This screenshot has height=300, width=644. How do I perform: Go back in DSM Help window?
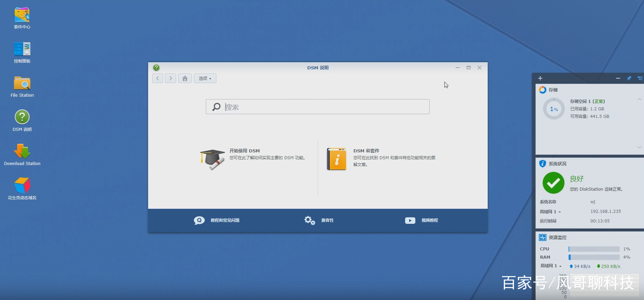click(x=158, y=78)
